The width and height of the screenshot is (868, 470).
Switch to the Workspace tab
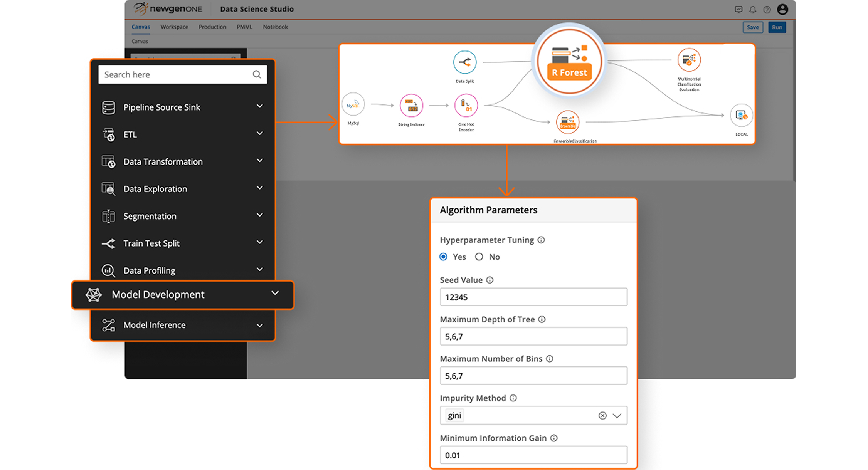[x=174, y=27]
